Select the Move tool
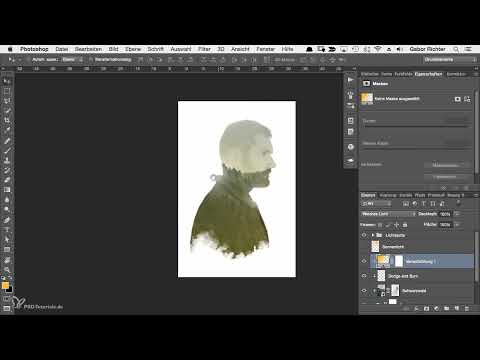The image size is (480, 360). pos(7,81)
